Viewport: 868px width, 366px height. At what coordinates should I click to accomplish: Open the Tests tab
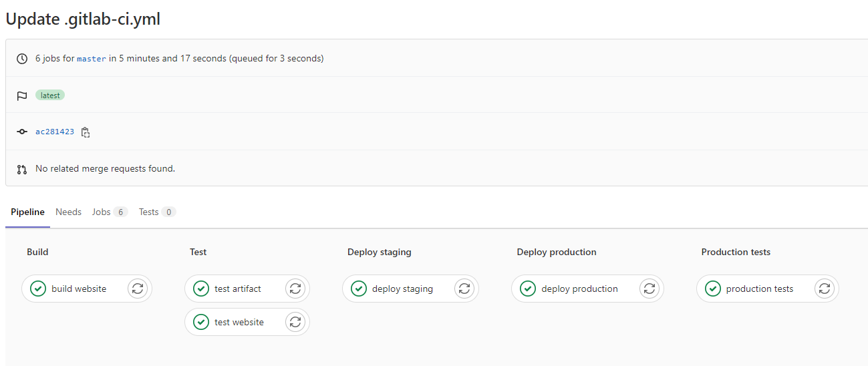[157, 212]
